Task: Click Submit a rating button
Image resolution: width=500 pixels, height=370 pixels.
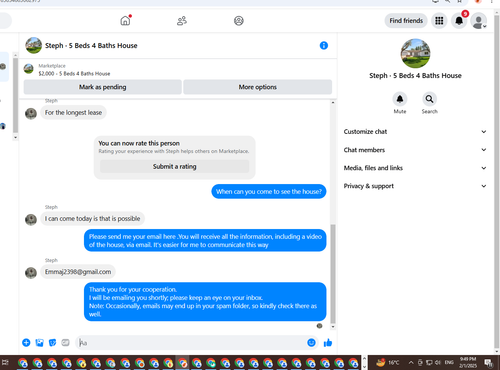Action: click(x=174, y=166)
